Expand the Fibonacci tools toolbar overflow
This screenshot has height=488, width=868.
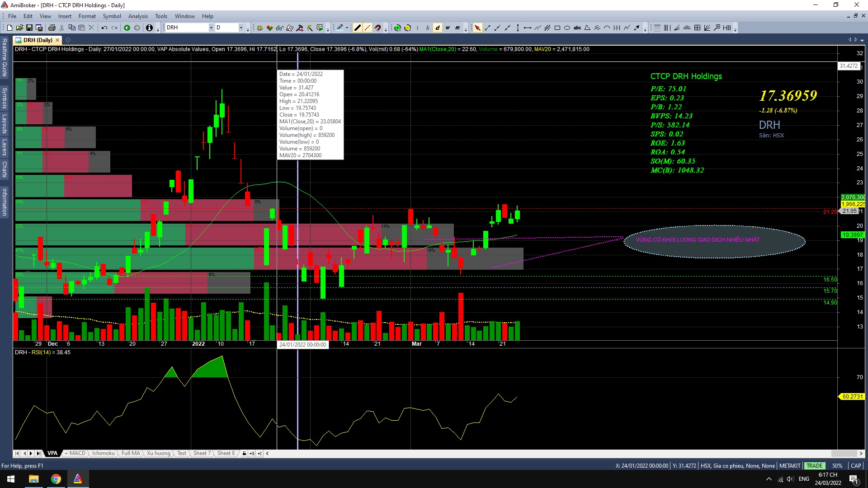pos(736,28)
